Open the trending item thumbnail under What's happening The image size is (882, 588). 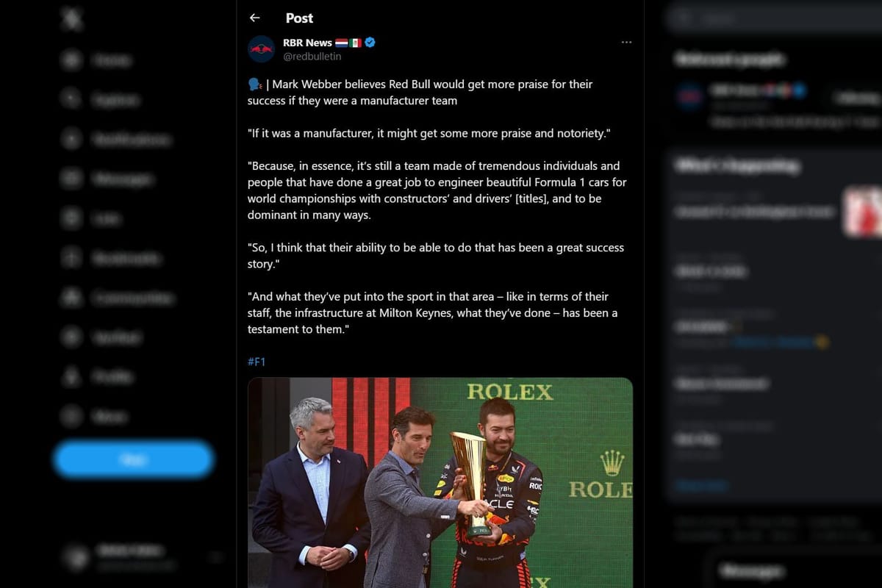click(x=862, y=212)
